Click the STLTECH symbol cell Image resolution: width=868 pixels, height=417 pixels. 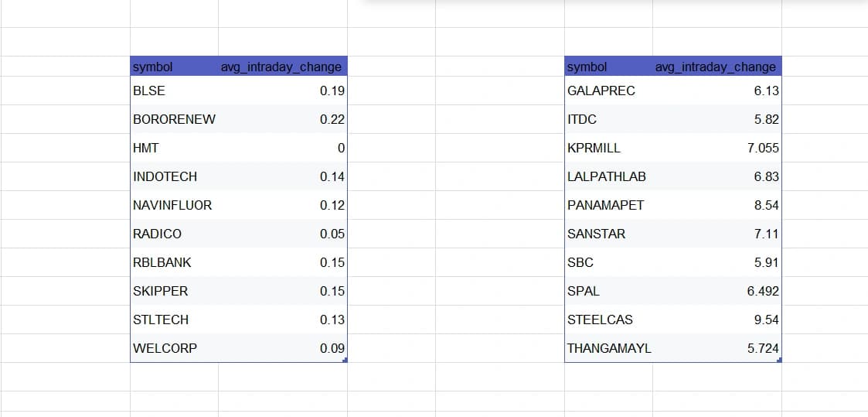(175, 320)
